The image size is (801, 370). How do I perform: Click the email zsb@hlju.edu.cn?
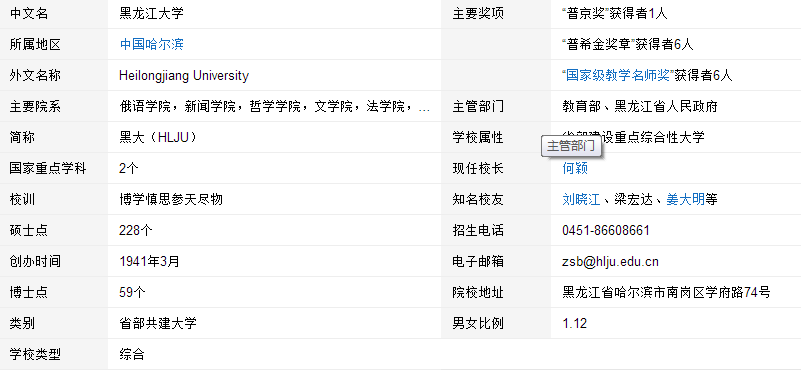point(610,262)
